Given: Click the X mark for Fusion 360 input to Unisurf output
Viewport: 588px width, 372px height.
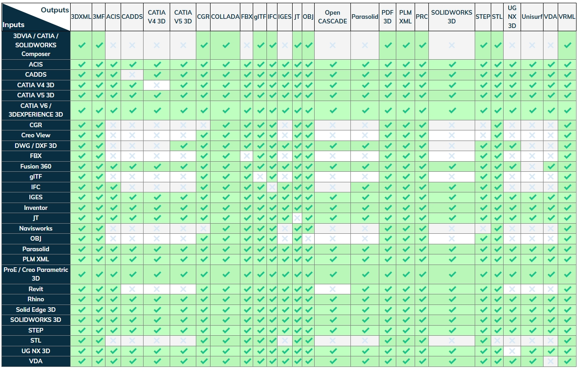Looking at the screenshot, I should click(532, 166).
